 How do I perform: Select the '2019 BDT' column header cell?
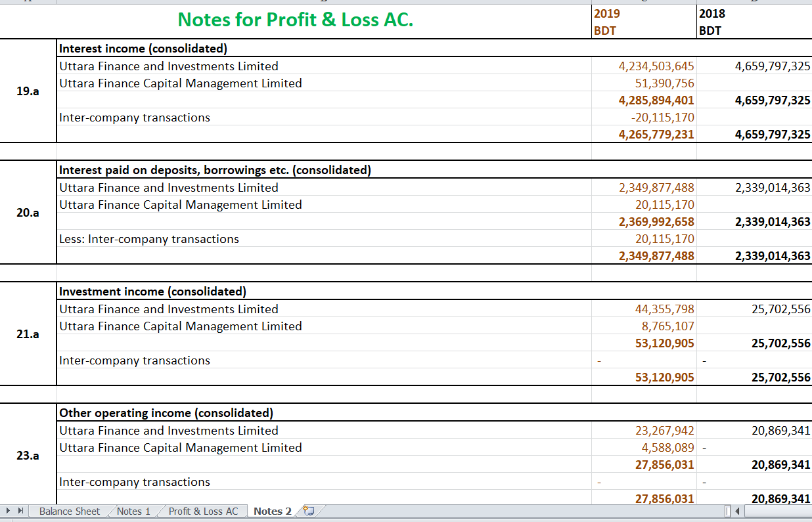point(643,20)
